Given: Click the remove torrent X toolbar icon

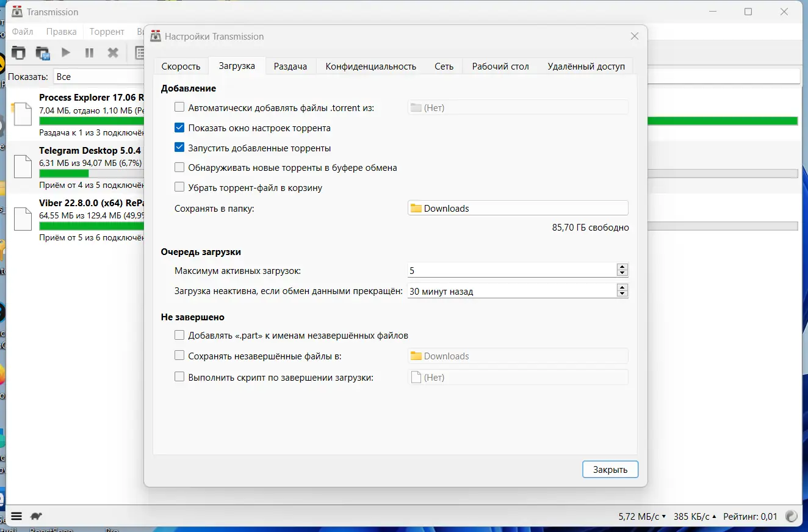Looking at the screenshot, I should coord(113,53).
